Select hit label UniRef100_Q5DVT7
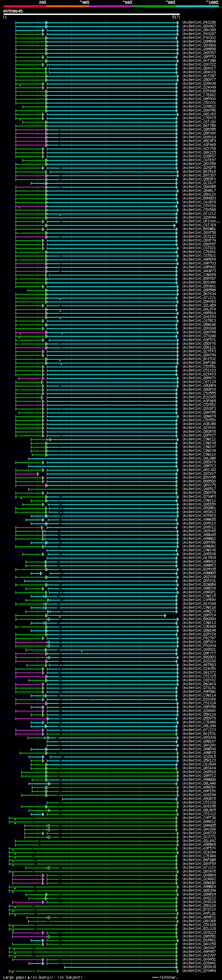The image size is (222, 980). click(x=199, y=80)
